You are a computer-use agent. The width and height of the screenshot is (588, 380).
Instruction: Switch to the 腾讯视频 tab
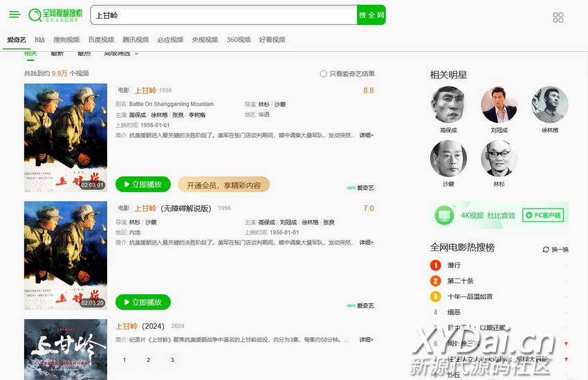coord(136,40)
